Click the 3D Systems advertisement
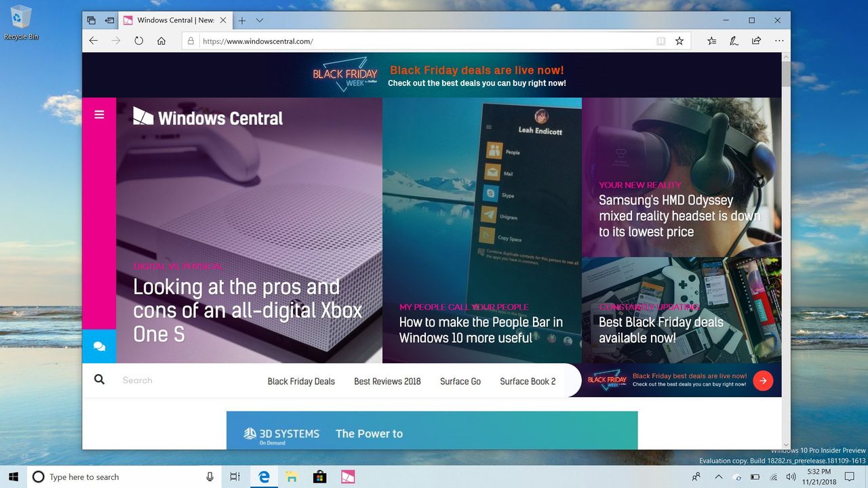This screenshot has width=868, height=488. [x=432, y=430]
